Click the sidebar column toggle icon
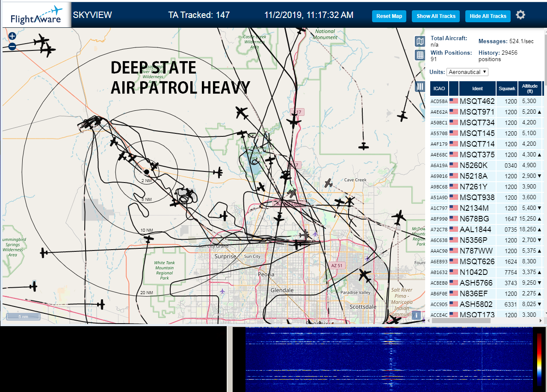Viewport: 547px width, 392px height. [x=420, y=87]
